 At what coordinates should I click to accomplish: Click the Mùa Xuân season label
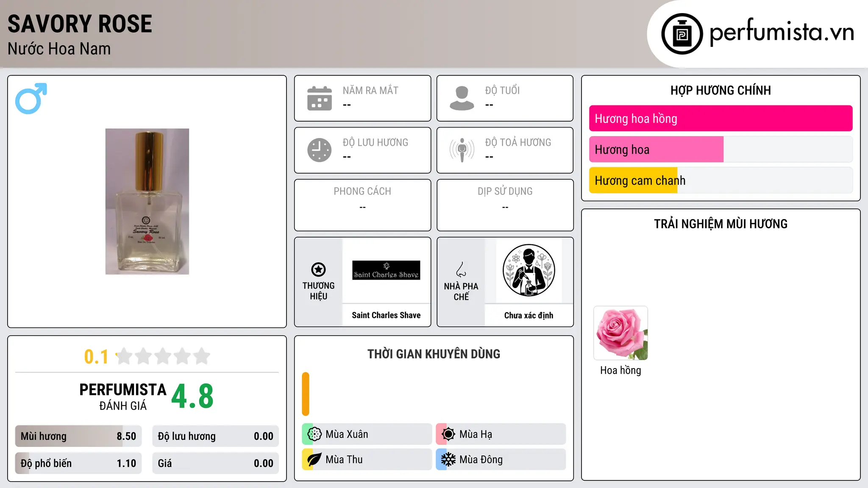click(x=347, y=434)
